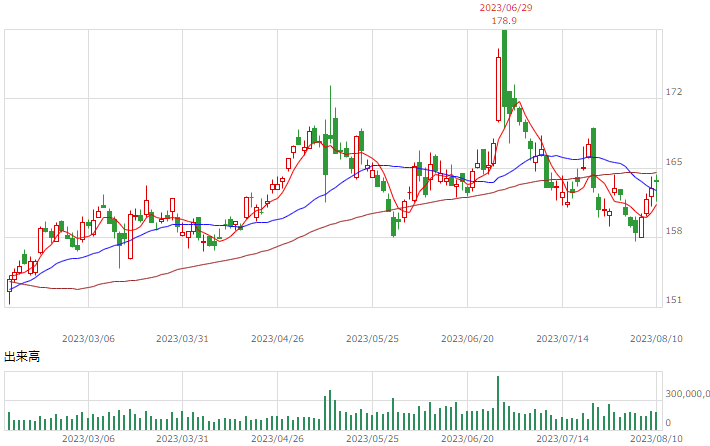
Task: Click the 151 price axis label
Action: [674, 300]
